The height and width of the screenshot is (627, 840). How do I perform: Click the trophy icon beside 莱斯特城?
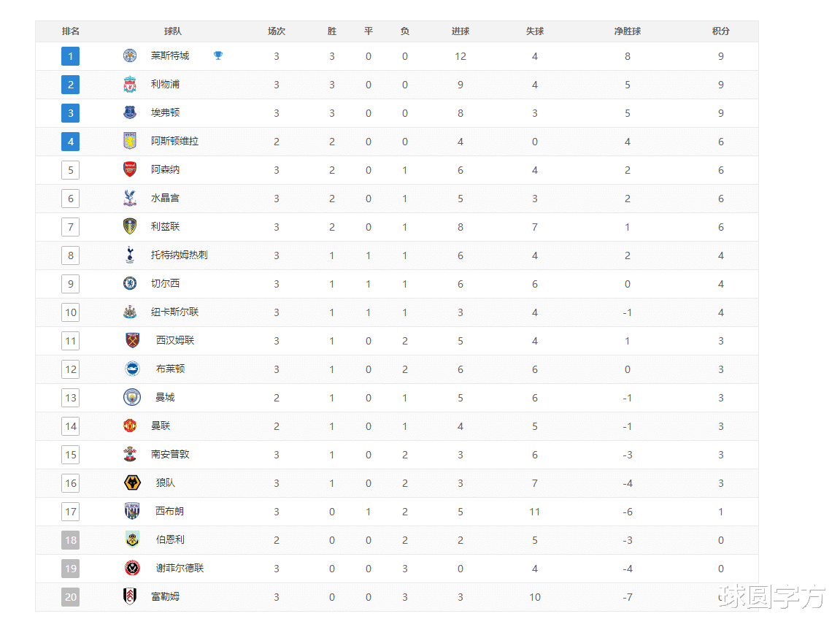point(218,56)
